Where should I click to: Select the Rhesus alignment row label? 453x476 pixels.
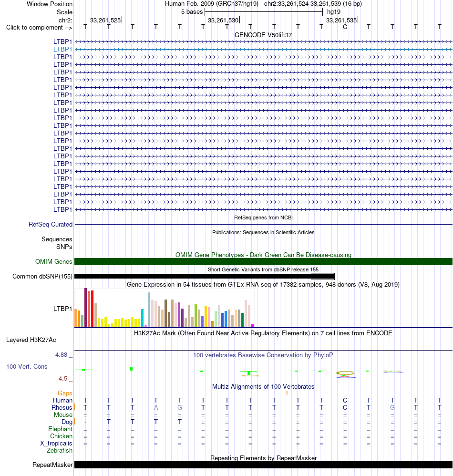62,407
